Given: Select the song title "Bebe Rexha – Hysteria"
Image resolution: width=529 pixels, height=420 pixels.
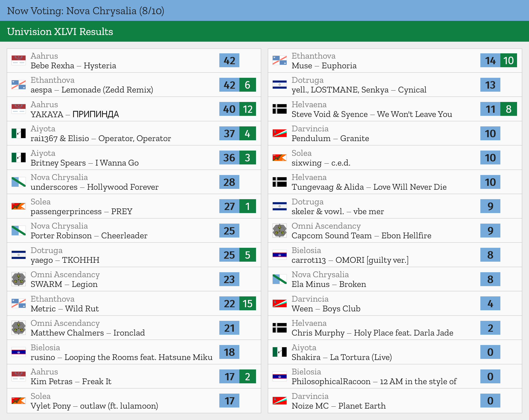Looking at the screenshot, I should pyautogui.click(x=73, y=66).
